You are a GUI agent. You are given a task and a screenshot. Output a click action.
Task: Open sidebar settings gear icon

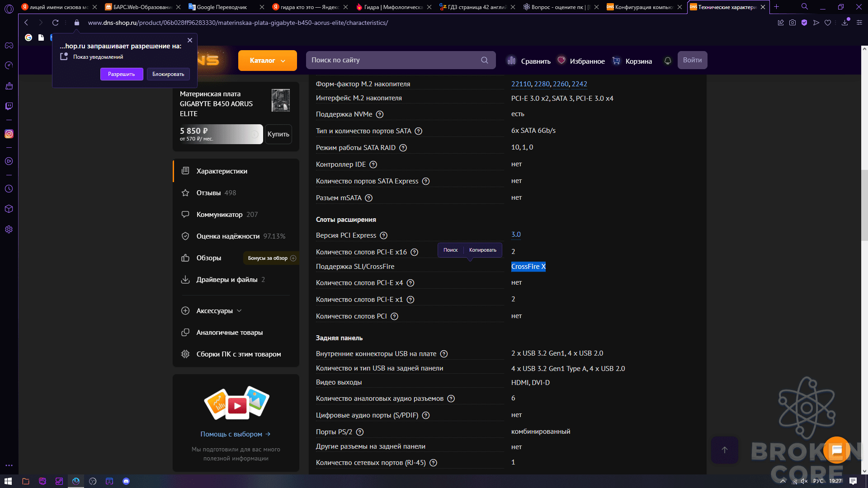9,230
